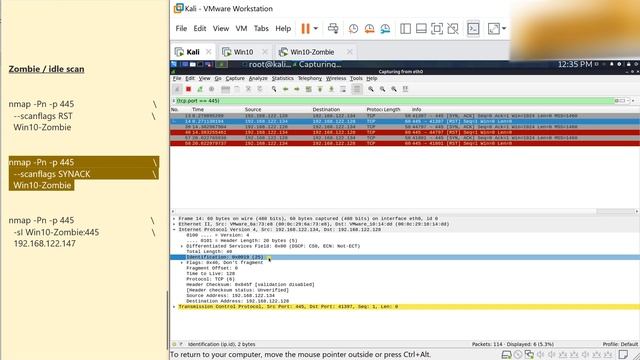Viewport: 640px width, 360px height.
Task: Open VMware Help menu
Action: pyautogui.click(x=283, y=29)
